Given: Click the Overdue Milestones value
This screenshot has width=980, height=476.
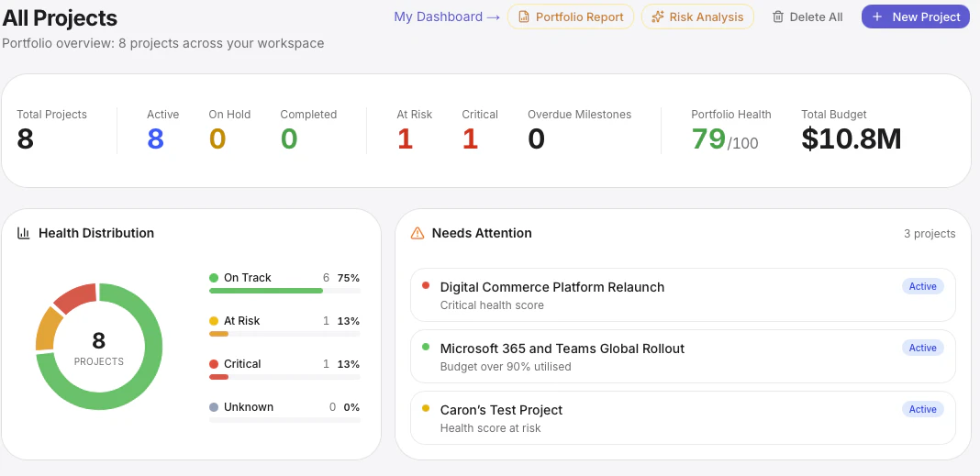Looking at the screenshot, I should (536, 138).
